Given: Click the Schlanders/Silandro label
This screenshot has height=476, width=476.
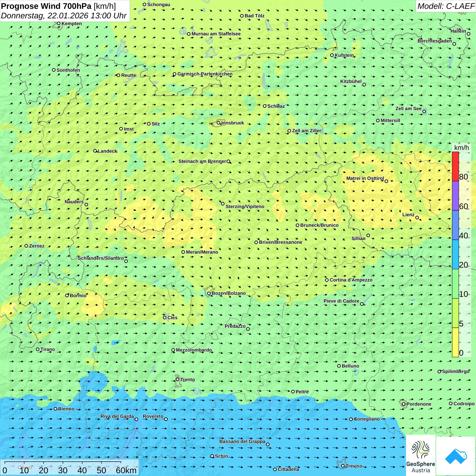Looking at the screenshot, I should (x=101, y=258).
